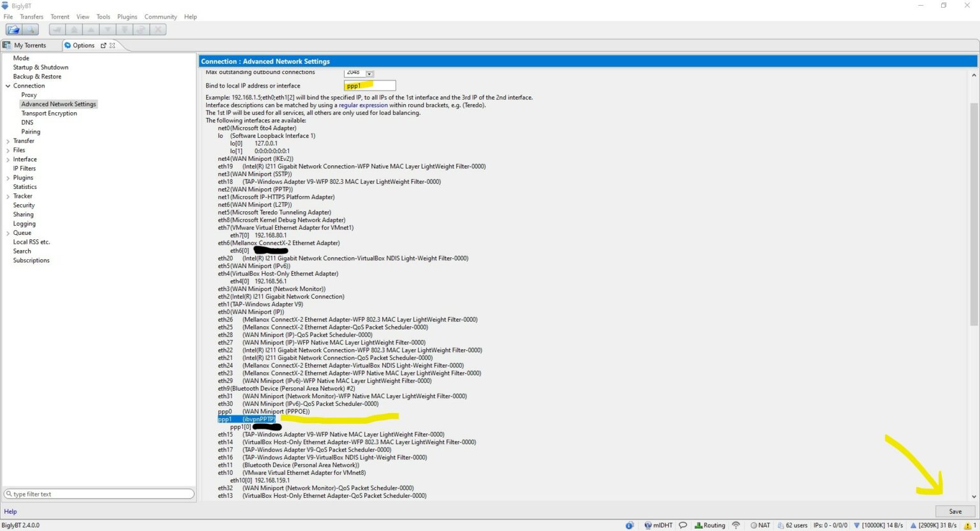Click the type filter text search box
This screenshot has height=531, width=980.
tap(99, 494)
